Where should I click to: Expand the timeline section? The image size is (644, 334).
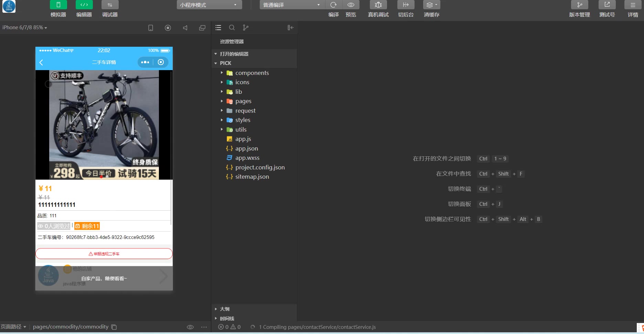(x=254, y=319)
